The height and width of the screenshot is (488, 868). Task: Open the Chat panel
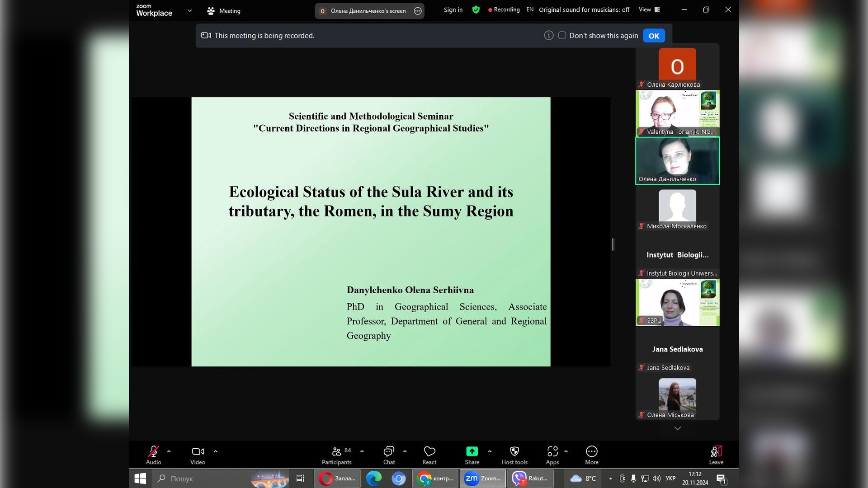(389, 451)
